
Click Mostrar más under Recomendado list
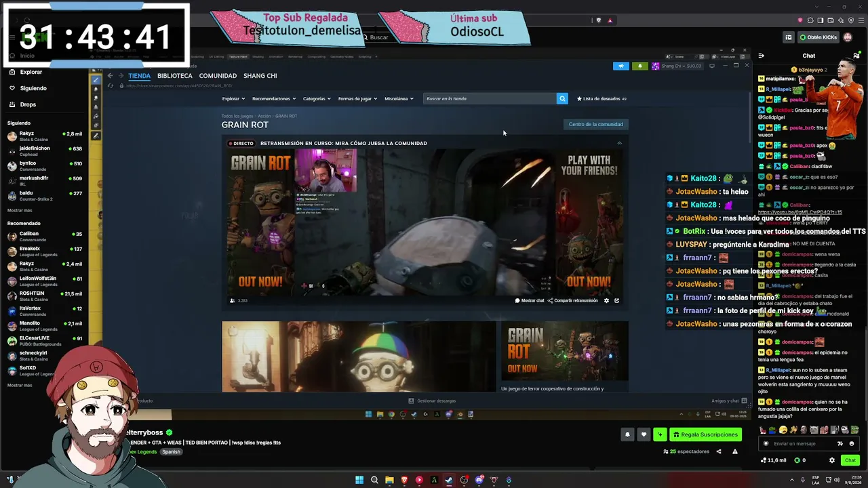point(20,385)
